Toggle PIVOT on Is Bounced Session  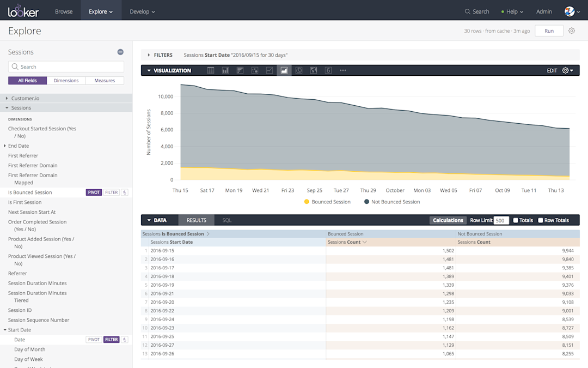point(94,192)
